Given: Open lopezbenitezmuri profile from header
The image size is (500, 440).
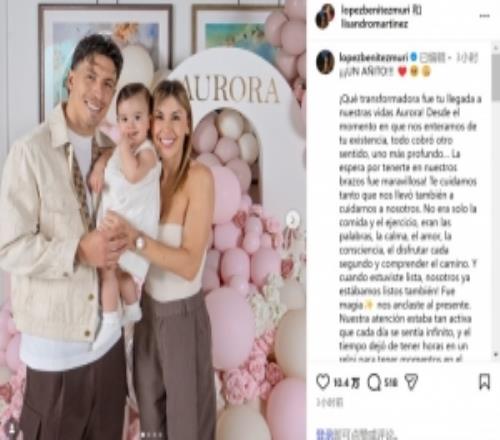Looking at the screenshot, I should coord(375,11).
